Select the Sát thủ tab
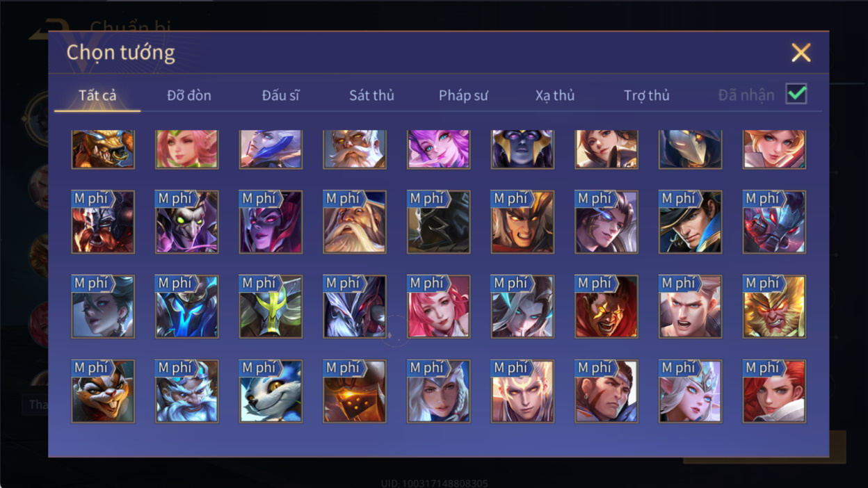Screen dimensions: 868x488 [371, 95]
